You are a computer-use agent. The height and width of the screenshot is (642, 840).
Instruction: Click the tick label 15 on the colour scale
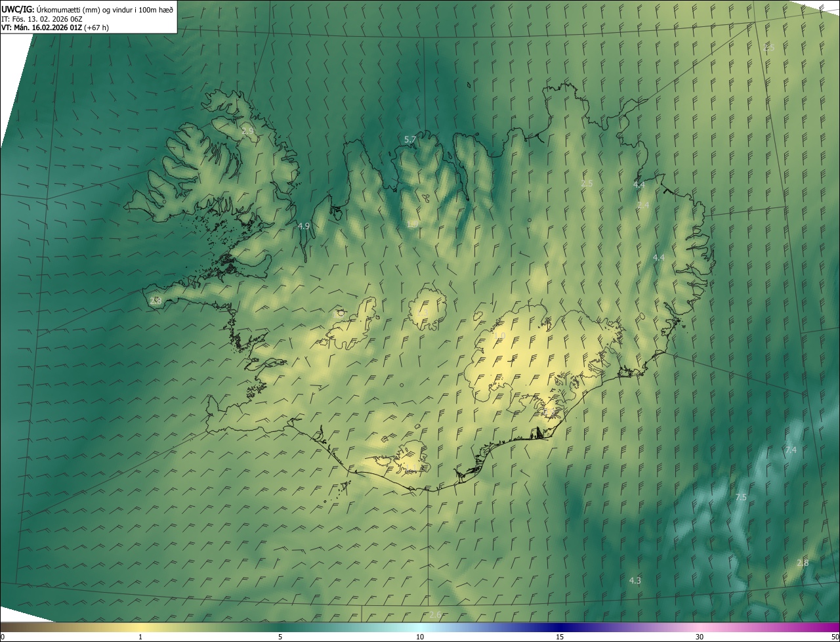(560, 637)
